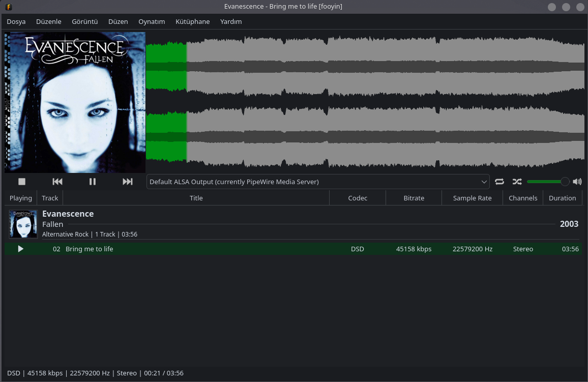The width and height of the screenshot is (588, 382).
Task: Sort by the Channels column header
Action: click(523, 198)
